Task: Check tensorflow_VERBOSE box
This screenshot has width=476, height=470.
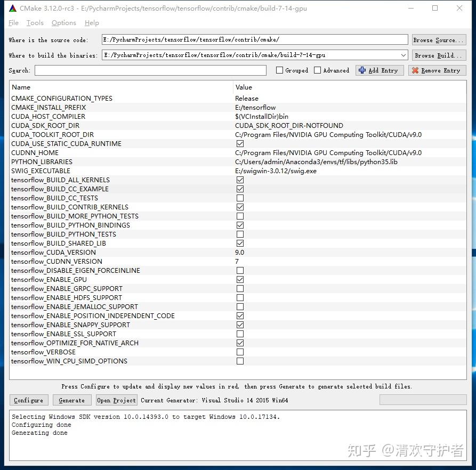Action: point(240,352)
